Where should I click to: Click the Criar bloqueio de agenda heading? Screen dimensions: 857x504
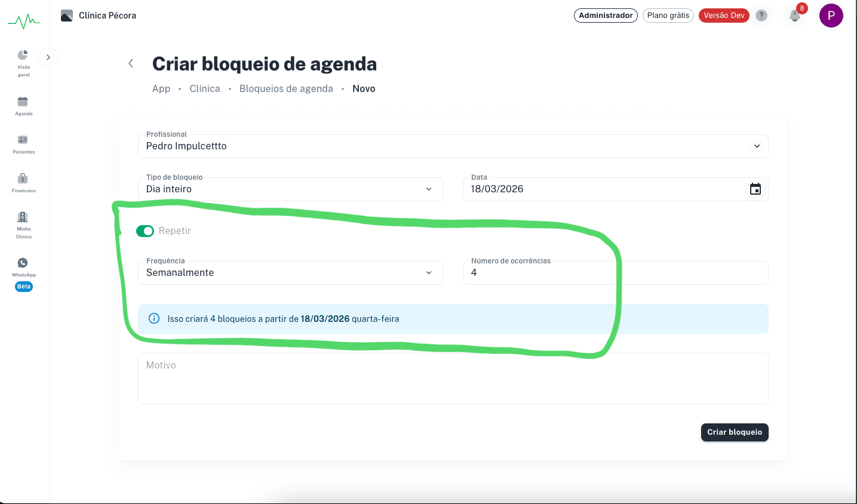tap(265, 64)
